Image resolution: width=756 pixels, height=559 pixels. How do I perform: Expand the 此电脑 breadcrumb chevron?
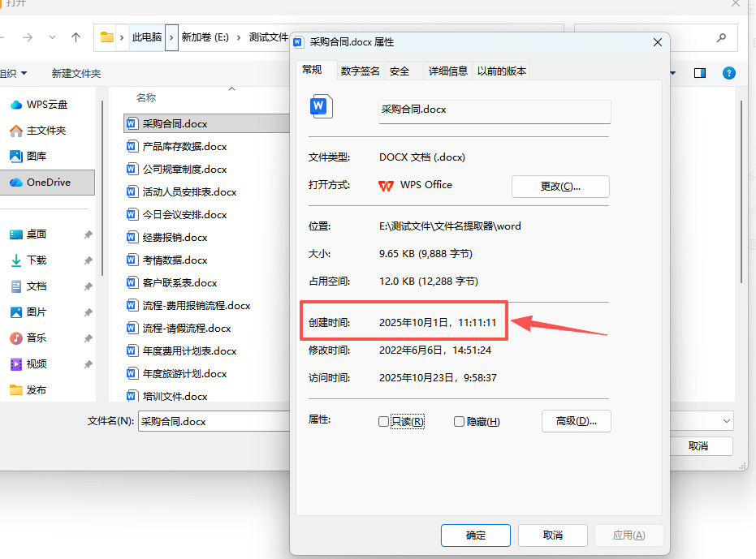pyautogui.click(x=171, y=37)
